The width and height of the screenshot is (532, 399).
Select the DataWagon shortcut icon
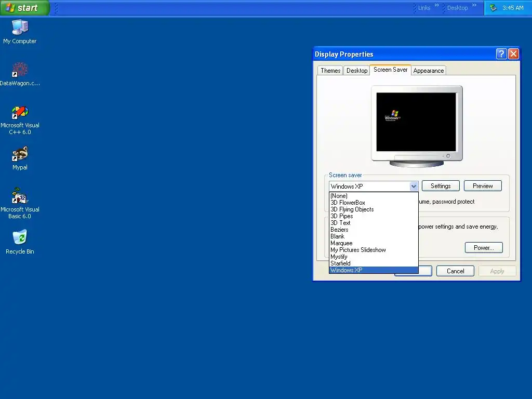click(x=20, y=74)
